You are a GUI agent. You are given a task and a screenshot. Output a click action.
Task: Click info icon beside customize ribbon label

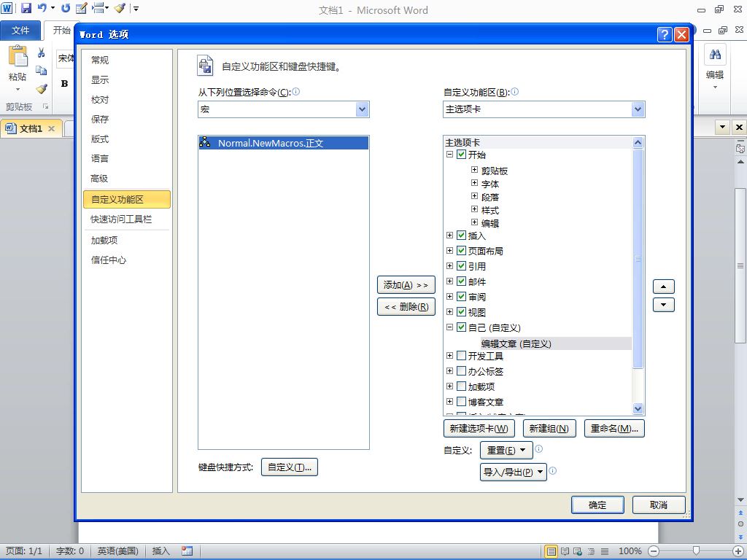point(514,91)
